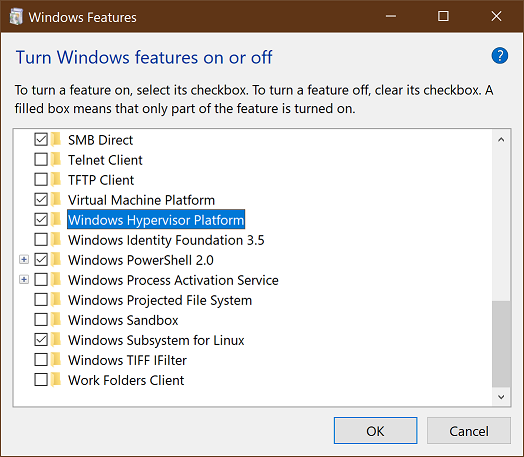Select highlighted 'Windows Hypervisor Platform' label
The height and width of the screenshot is (457, 524).
click(x=156, y=220)
